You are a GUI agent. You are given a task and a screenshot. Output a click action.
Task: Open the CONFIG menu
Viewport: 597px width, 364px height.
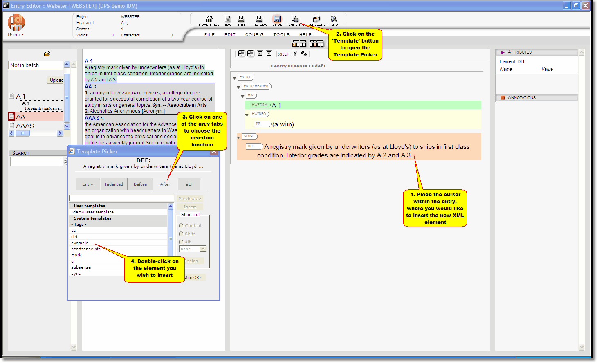tap(254, 35)
